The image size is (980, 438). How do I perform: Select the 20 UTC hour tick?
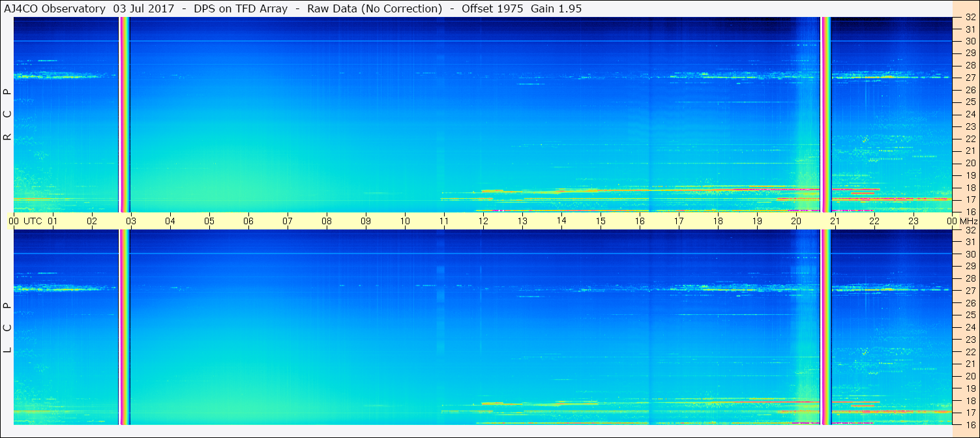click(x=796, y=221)
